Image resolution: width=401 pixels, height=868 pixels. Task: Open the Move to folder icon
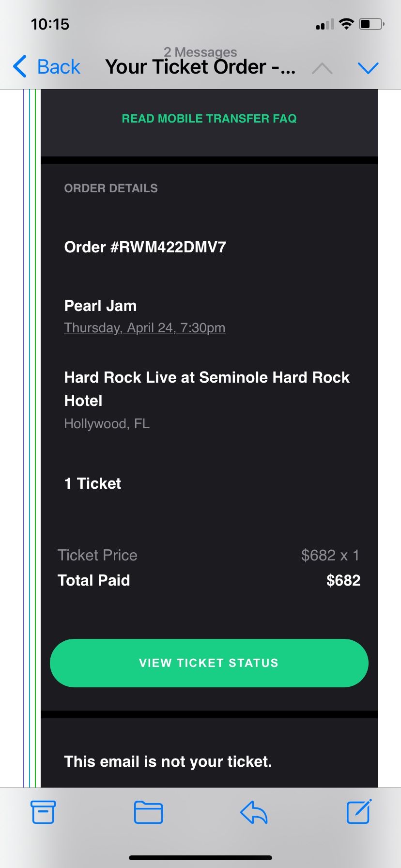pos(148,812)
